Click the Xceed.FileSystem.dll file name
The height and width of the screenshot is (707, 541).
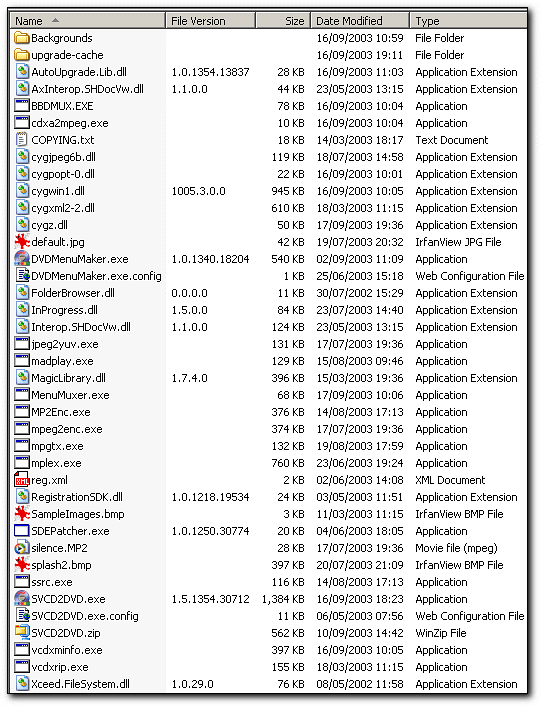80,684
